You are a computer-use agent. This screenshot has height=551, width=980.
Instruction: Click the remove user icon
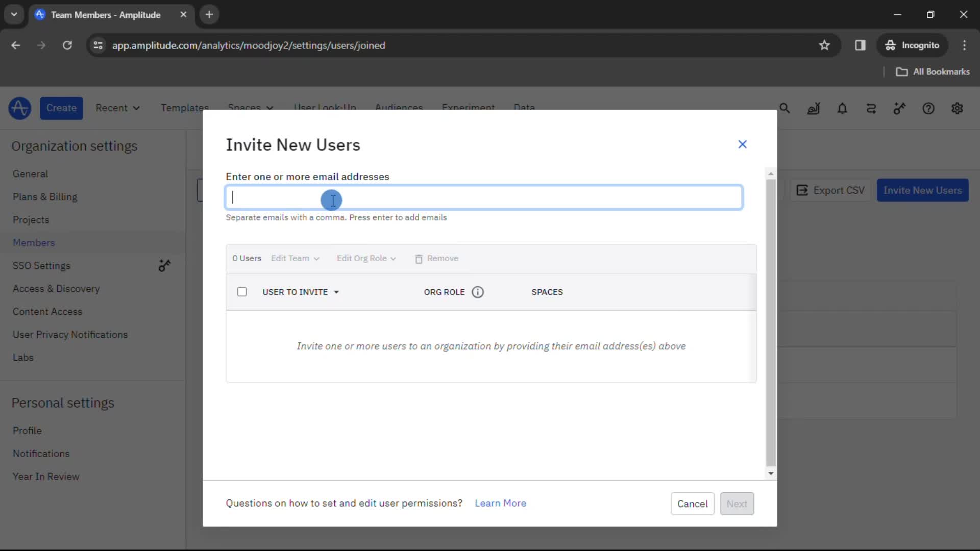click(x=418, y=258)
